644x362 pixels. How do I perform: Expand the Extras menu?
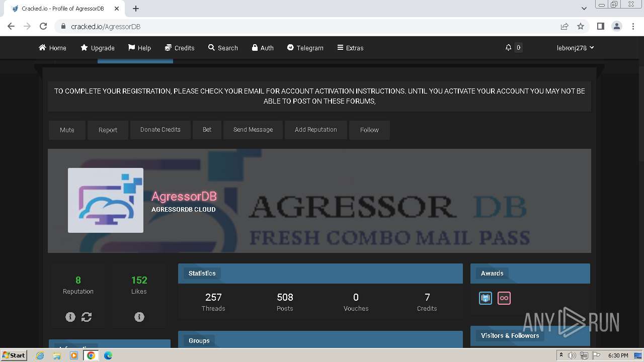pyautogui.click(x=350, y=48)
